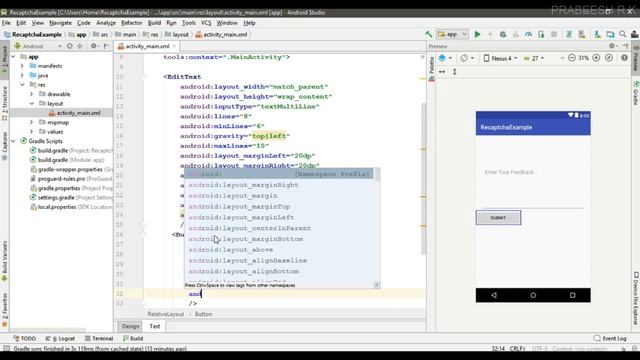Toggle the Favorites tool window
The width and height of the screenshot is (640, 360).
click(4, 310)
